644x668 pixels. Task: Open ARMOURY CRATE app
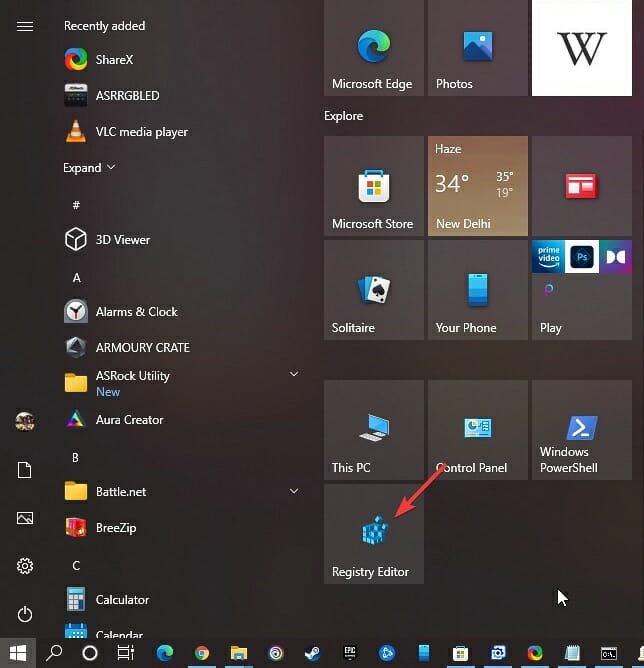pos(127,347)
